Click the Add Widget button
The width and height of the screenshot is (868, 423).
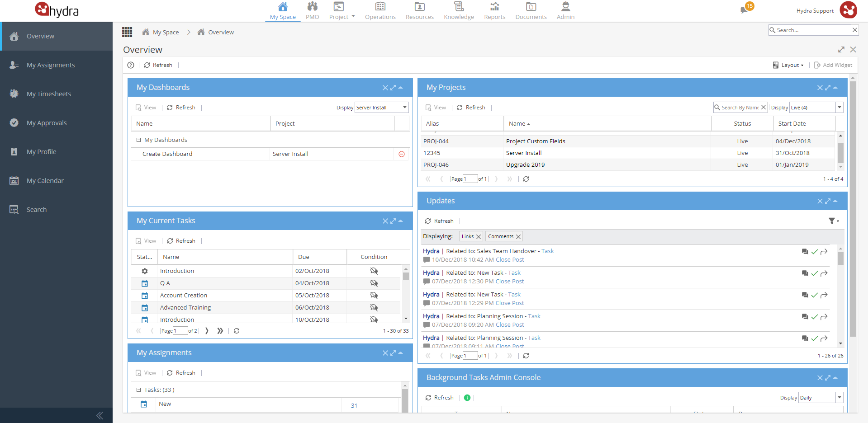833,65
